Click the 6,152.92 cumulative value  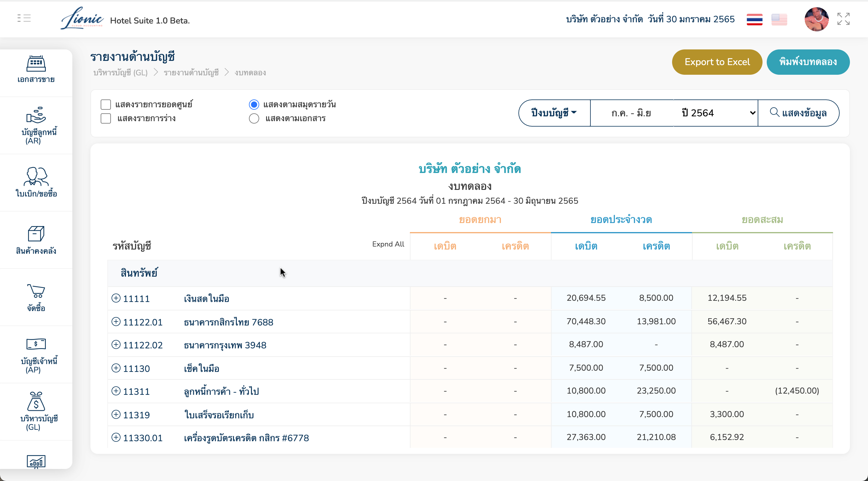coord(727,437)
